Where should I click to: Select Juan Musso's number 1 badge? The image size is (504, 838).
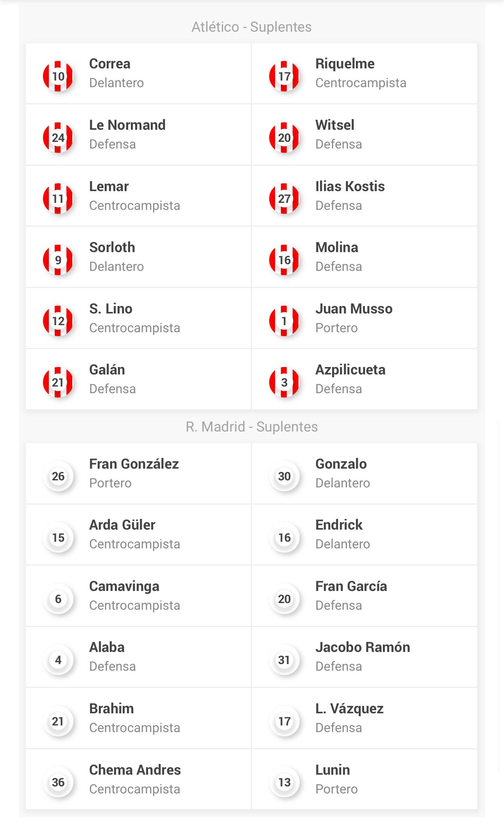284,321
